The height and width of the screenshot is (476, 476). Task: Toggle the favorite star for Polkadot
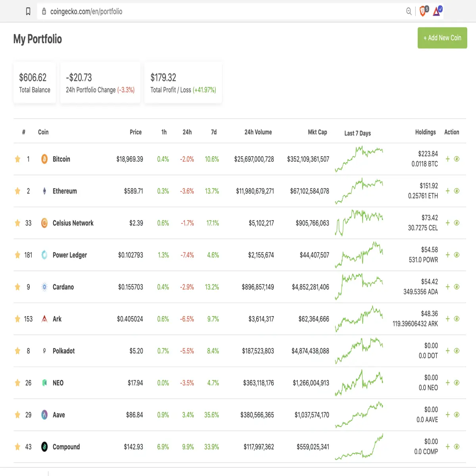pyautogui.click(x=17, y=351)
